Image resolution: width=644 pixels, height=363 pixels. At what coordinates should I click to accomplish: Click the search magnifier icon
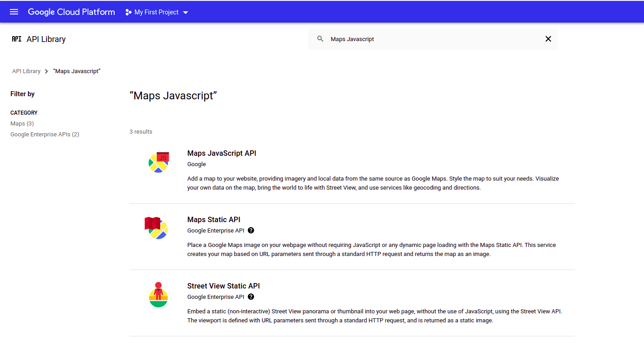pyautogui.click(x=320, y=39)
